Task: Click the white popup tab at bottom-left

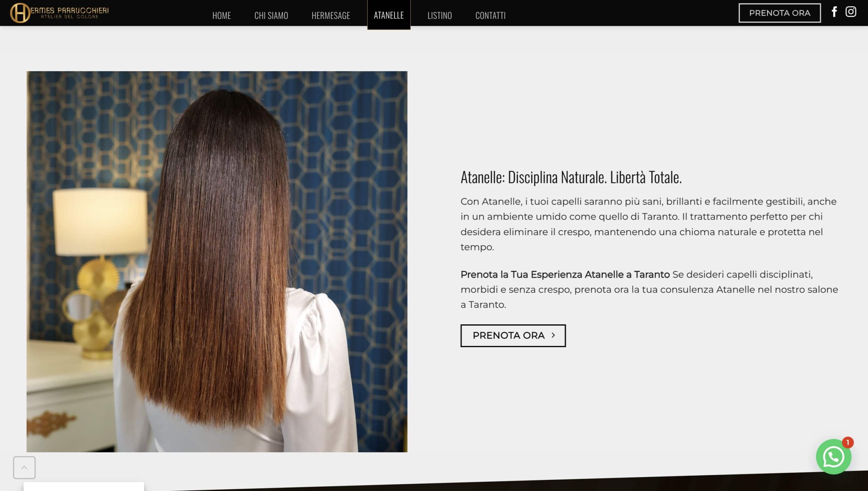Action: pyautogui.click(x=84, y=487)
